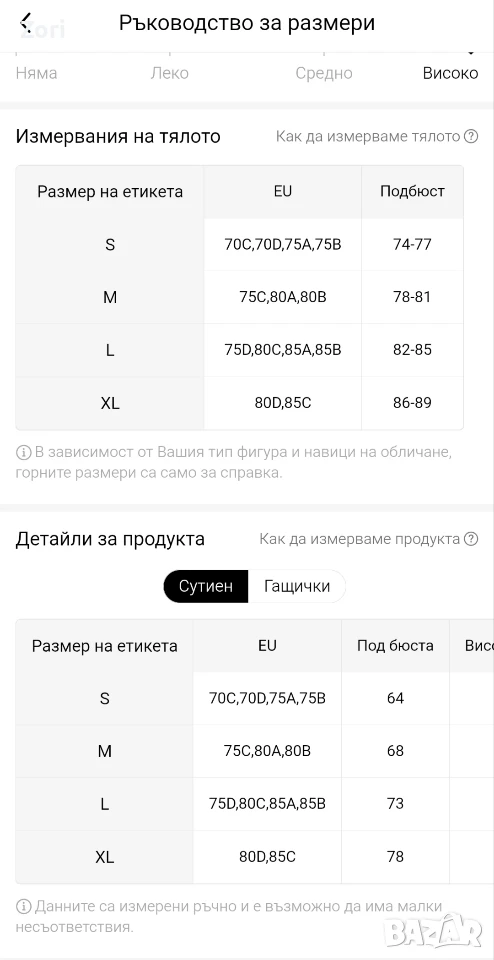The width and height of the screenshot is (494, 960).
Task: Select Няма stretch level
Action: [36, 73]
